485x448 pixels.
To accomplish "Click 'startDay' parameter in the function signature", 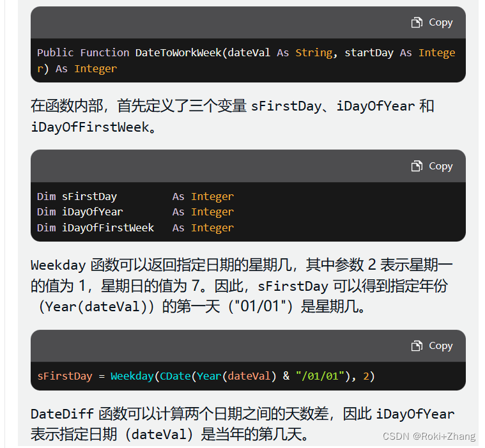I will coord(369,52).
